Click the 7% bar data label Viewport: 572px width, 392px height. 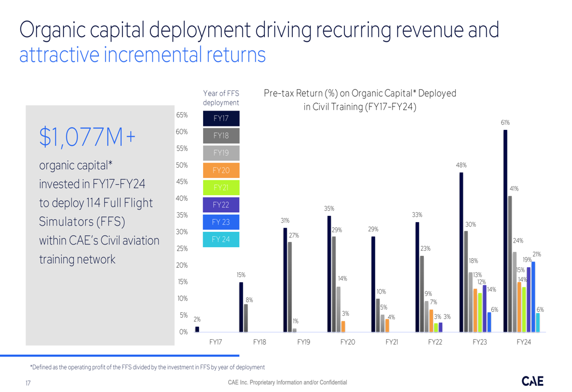click(x=434, y=302)
